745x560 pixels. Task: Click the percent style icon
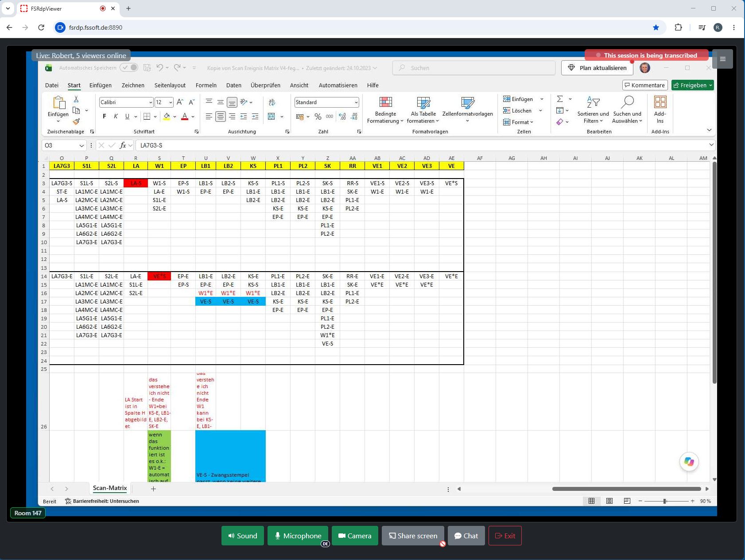[318, 117]
